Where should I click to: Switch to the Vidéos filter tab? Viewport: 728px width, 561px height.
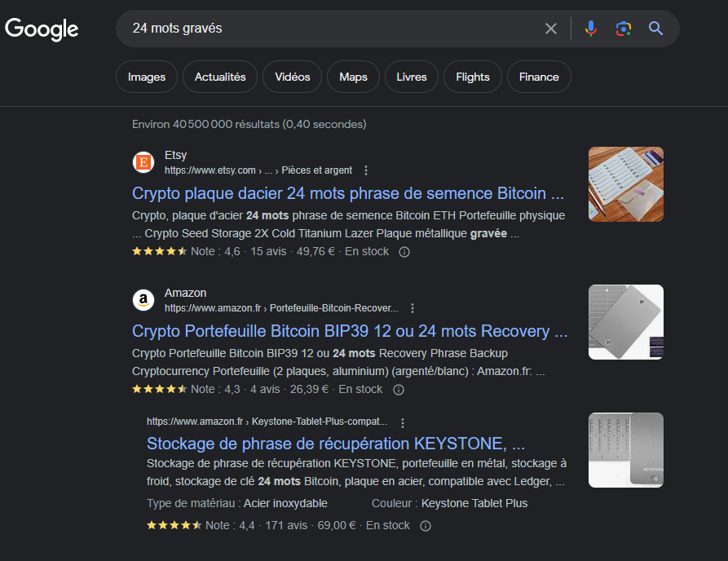pos(293,77)
